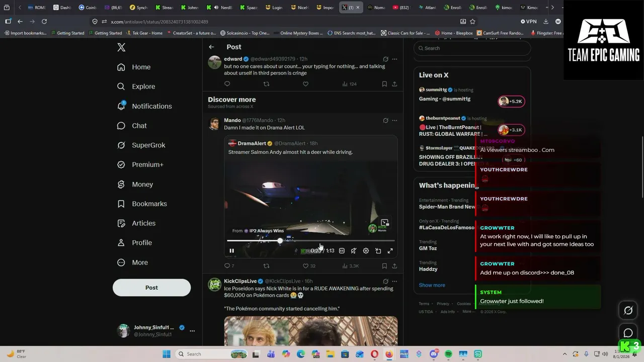This screenshot has height=362, width=644.
Task: Open Notifications in the sidebar
Action: (144, 106)
